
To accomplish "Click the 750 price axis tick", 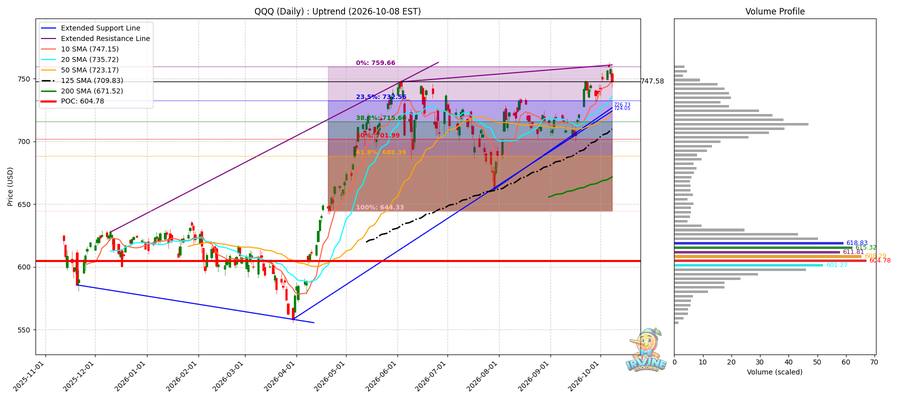I will point(26,79).
